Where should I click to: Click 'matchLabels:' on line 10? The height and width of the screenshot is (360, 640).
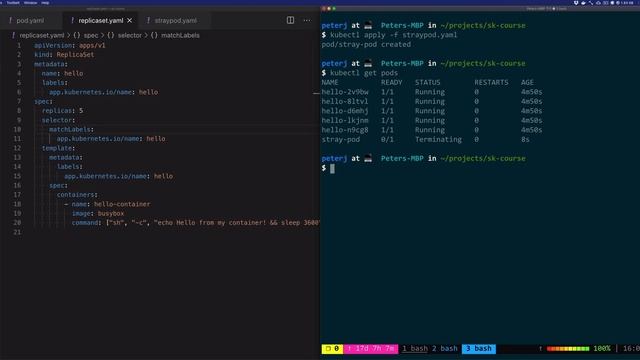(x=71, y=129)
